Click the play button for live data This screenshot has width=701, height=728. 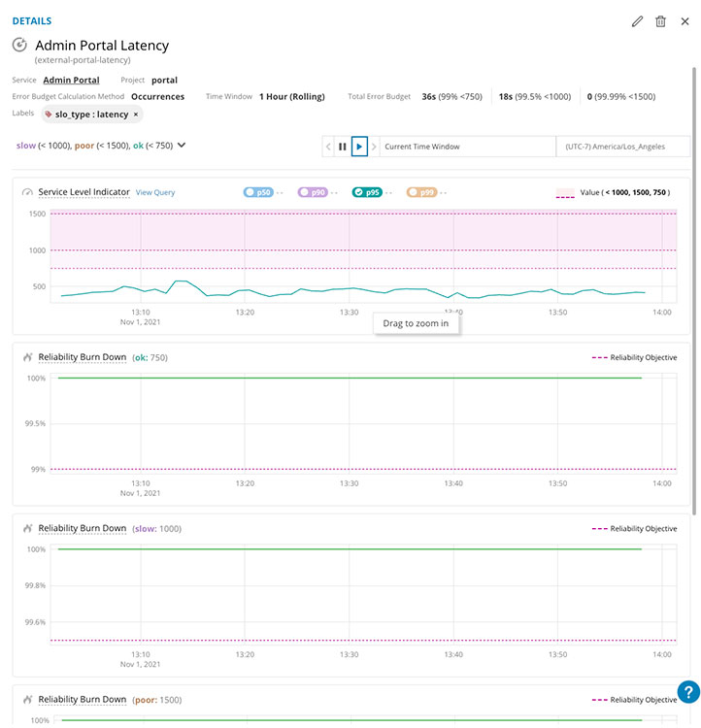[359, 147]
